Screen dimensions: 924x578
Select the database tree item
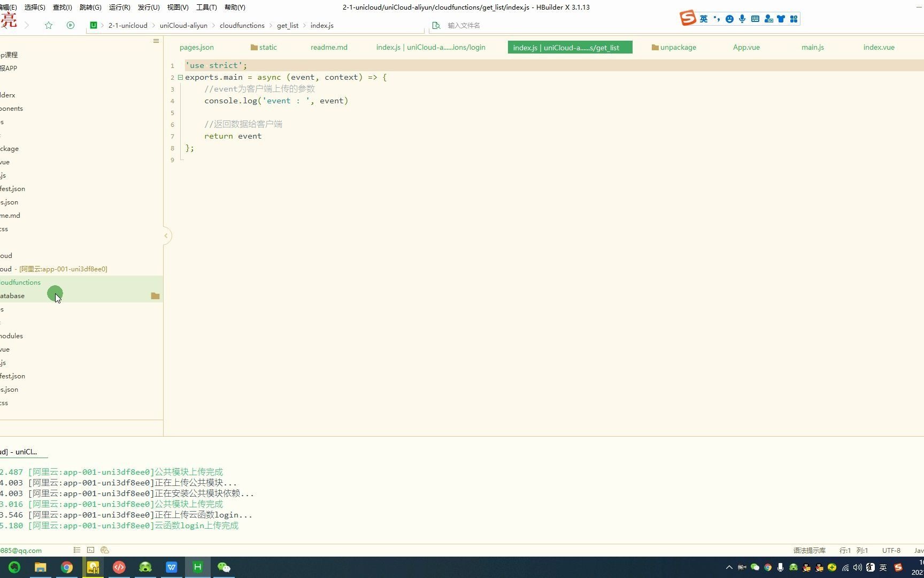[81, 295]
